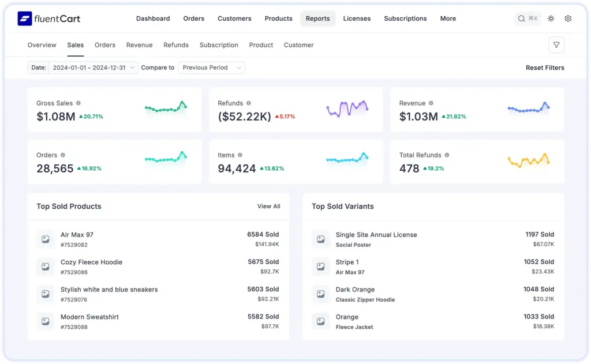Image resolution: width=591 pixels, height=364 pixels.
Task: Click the Gross Sales info icon
Action: (x=80, y=104)
